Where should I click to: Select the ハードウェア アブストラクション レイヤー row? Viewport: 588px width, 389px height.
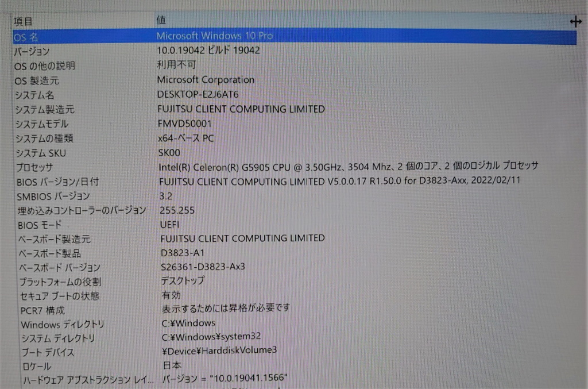pos(88,380)
